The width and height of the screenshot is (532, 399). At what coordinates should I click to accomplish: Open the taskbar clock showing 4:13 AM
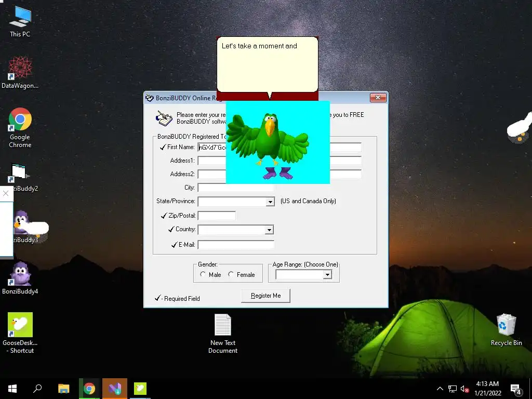487,389
